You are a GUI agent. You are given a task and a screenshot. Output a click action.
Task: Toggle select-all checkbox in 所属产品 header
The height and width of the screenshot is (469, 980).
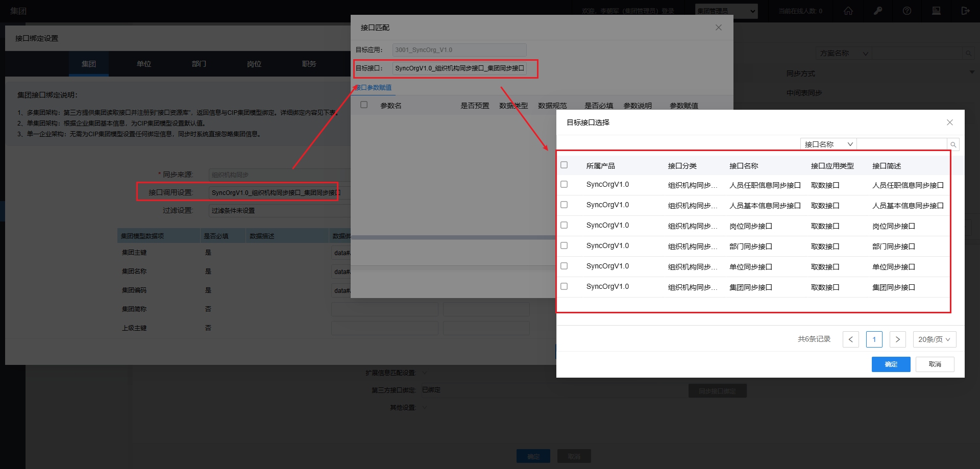564,165
